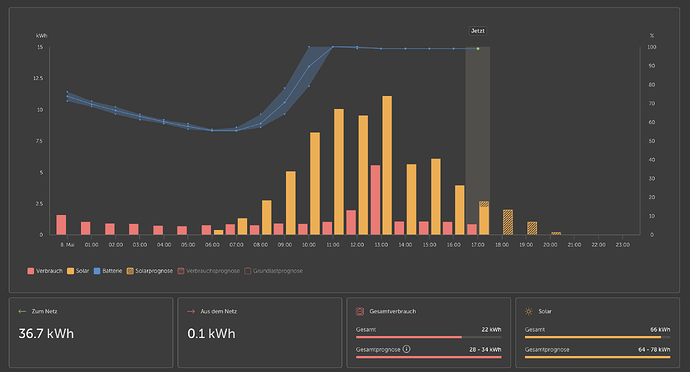Toggle the Batterie legend entry

108,271
